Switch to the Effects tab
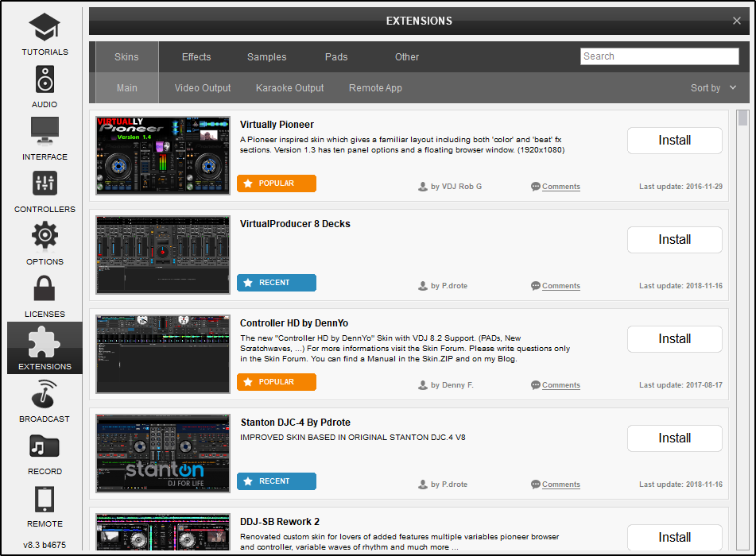 (196, 57)
